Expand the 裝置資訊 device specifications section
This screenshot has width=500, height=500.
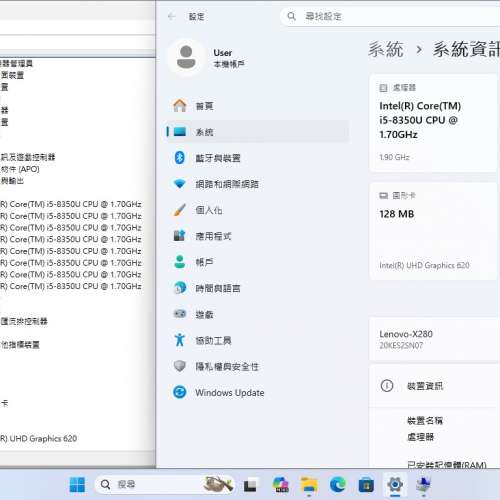(434, 386)
